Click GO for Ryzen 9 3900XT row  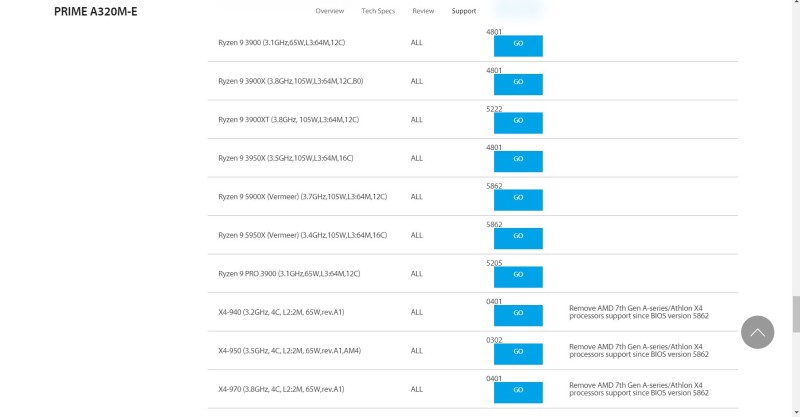click(518, 123)
